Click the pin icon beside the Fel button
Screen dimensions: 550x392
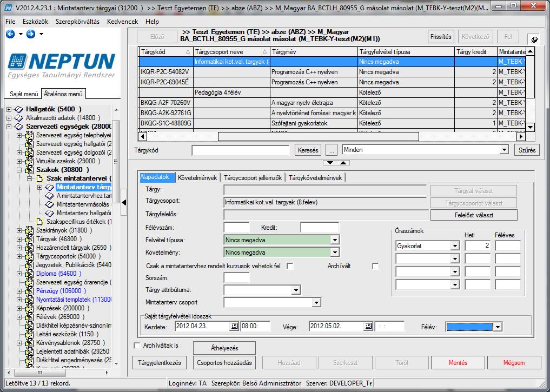point(534,39)
